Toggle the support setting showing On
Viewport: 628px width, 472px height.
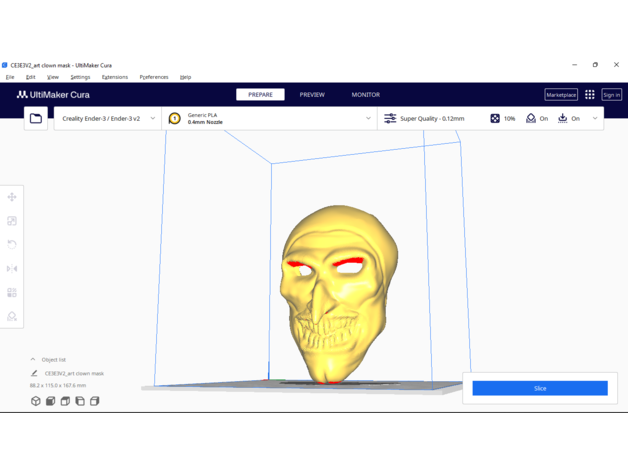tap(537, 118)
